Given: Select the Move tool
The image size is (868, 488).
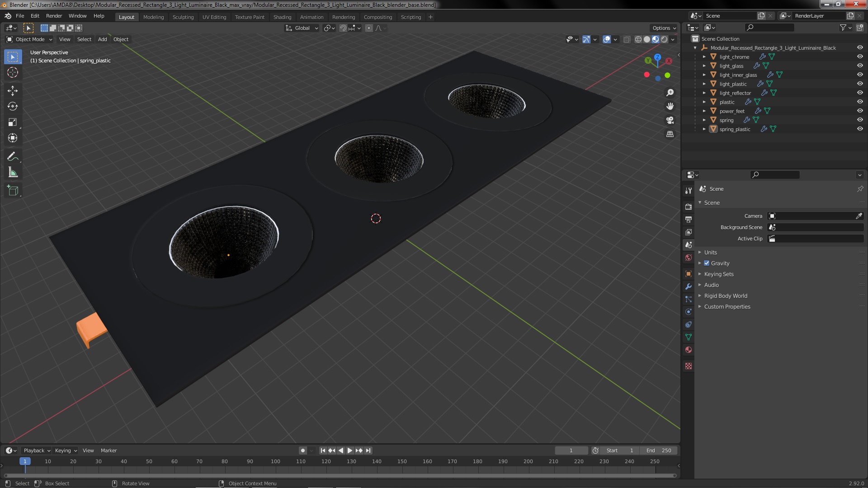Looking at the screenshot, I should (13, 91).
